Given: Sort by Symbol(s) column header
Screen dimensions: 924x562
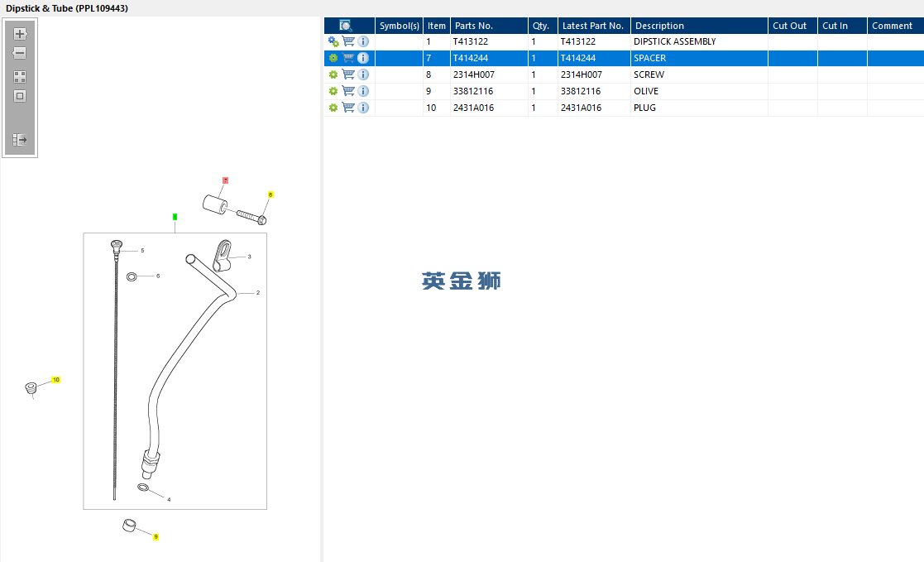Looking at the screenshot, I should [399, 26].
